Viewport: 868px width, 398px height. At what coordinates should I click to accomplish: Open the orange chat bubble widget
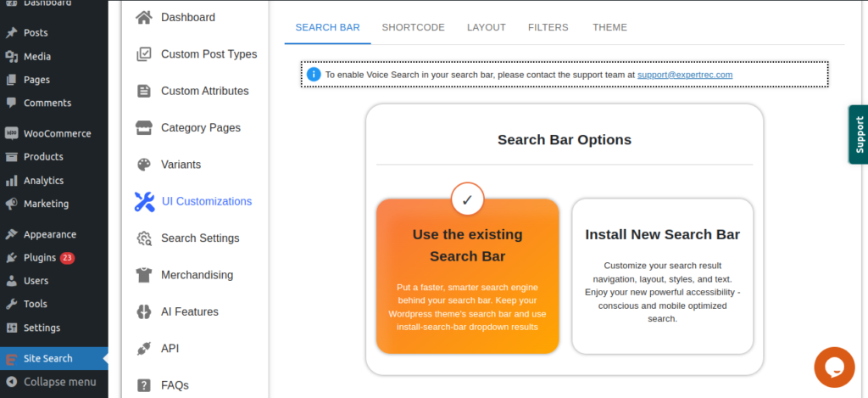click(x=833, y=367)
